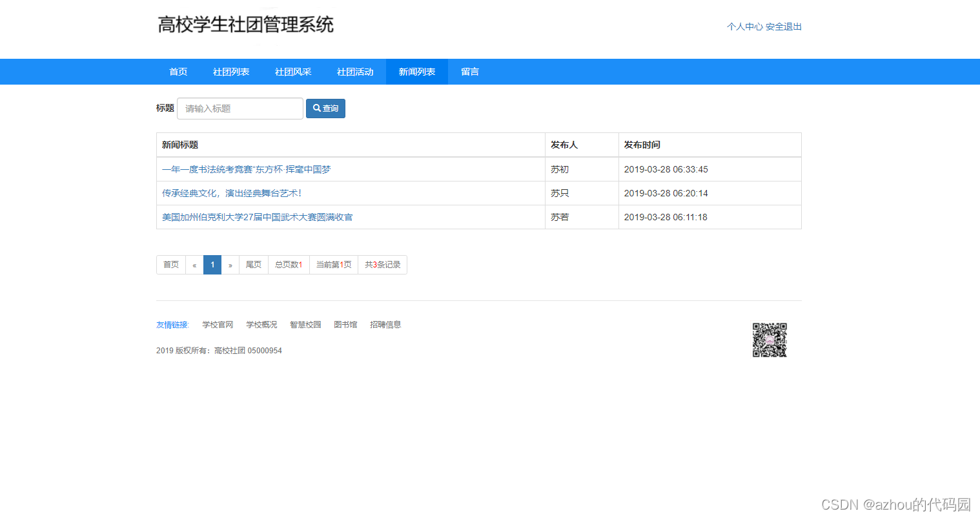Click the QR code image in footer
980x518 pixels.
(770, 340)
